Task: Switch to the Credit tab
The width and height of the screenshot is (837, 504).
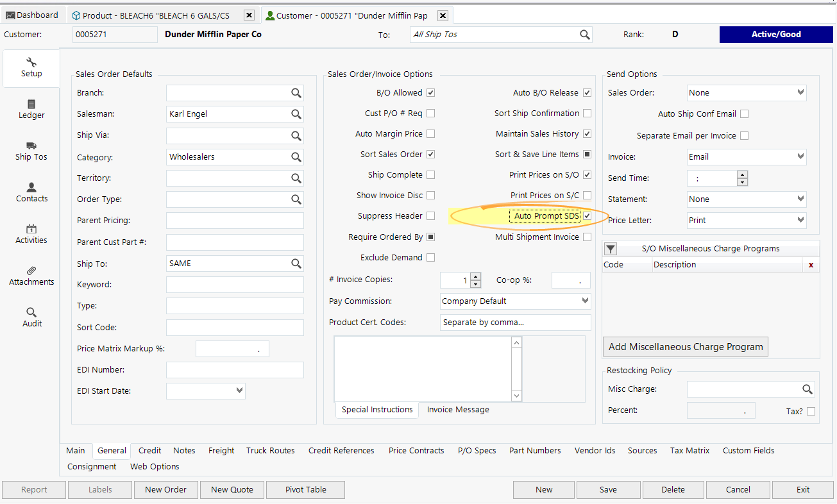Action: 149,450
